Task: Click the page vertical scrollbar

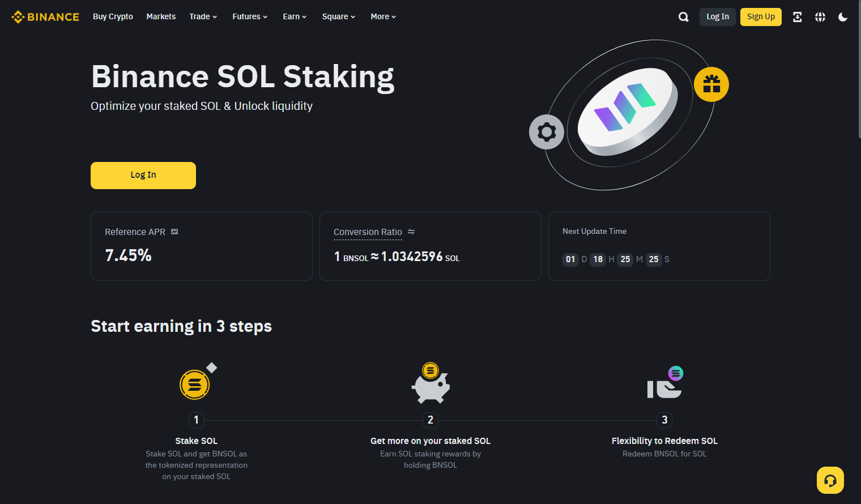Action: [x=859, y=69]
